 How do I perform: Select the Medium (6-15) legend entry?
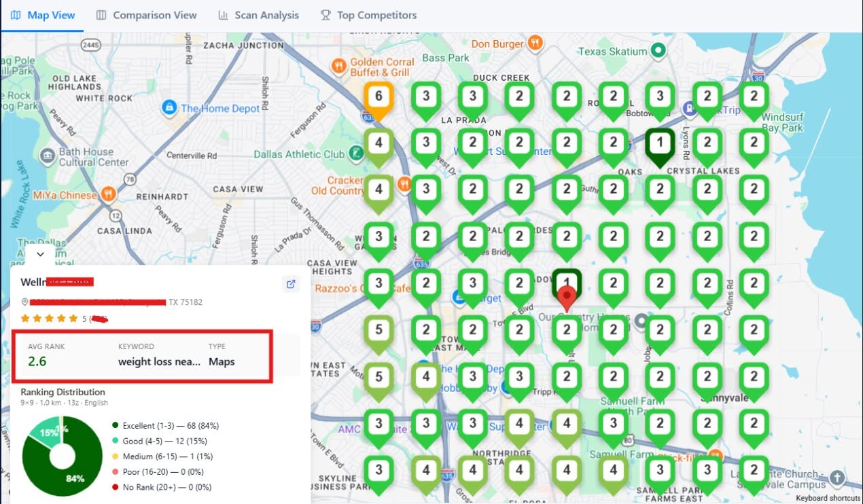(162, 456)
